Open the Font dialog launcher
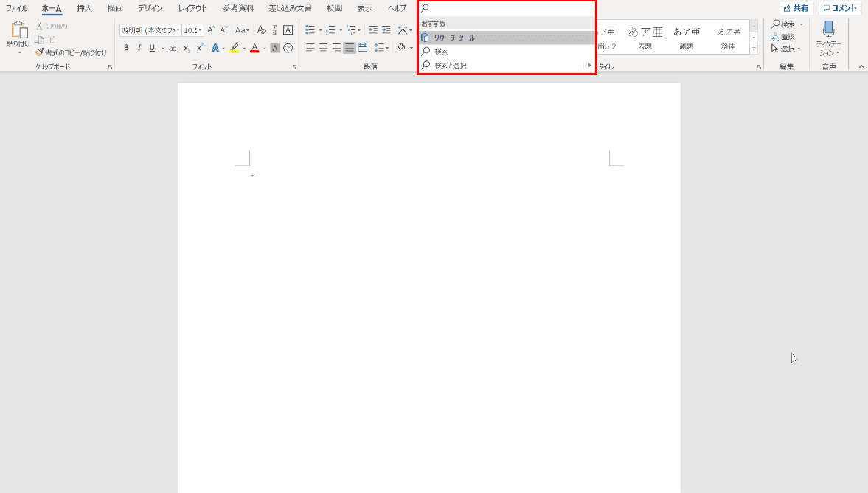The image size is (868, 493). click(x=294, y=66)
